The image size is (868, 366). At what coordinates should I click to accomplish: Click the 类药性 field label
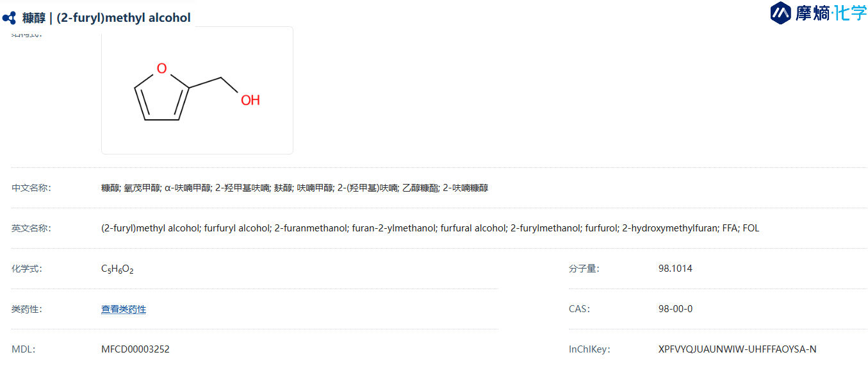[26, 310]
